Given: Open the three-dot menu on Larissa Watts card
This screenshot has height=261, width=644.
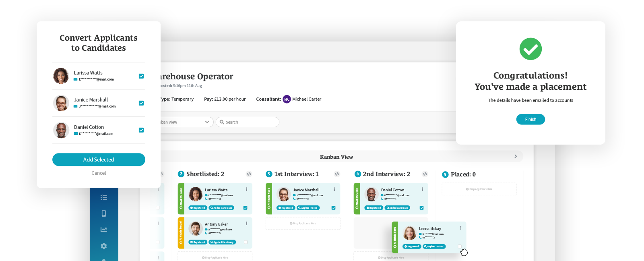Looking at the screenshot, I should (246, 189).
